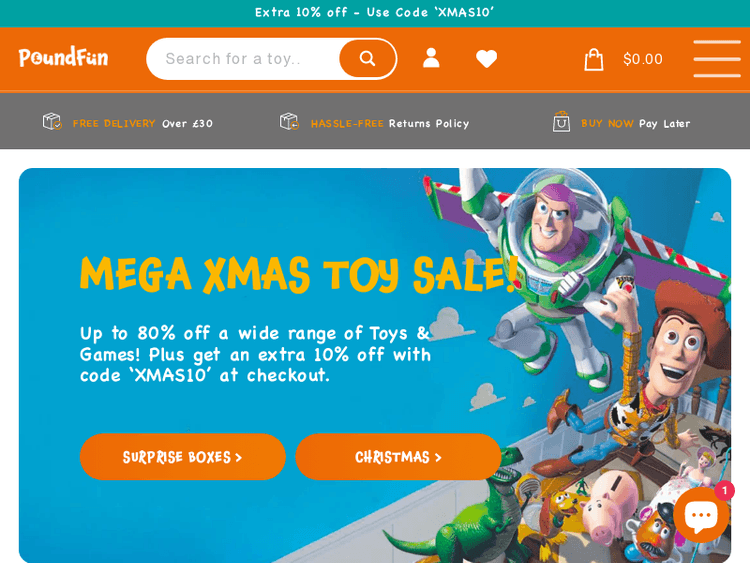This screenshot has height=563, width=750.
Task: Click the FREE DELIVERY Over £30 text
Action: (x=143, y=123)
